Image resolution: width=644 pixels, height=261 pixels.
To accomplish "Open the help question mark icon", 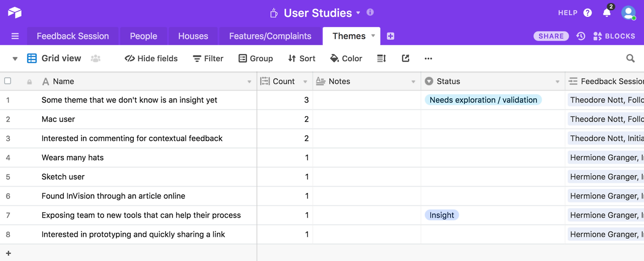I will [x=588, y=13].
